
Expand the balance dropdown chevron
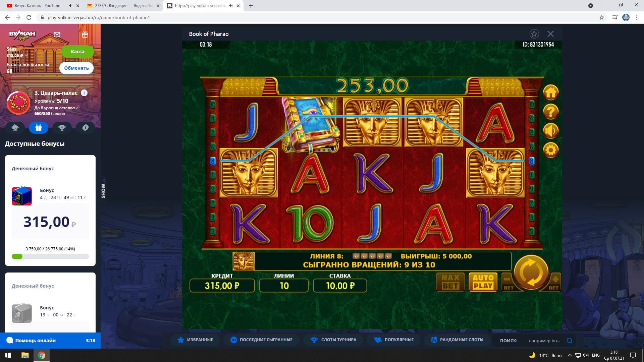(x=26, y=56)
